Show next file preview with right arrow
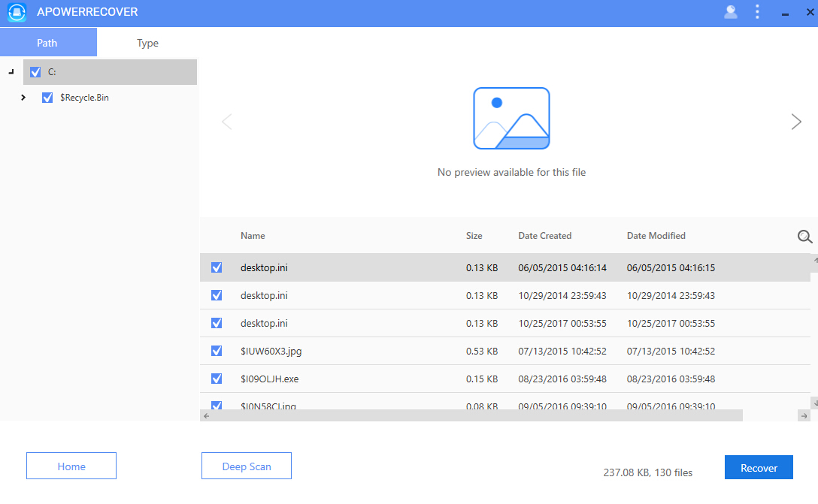This screenshot has height=504, width=818. (796, 122)
